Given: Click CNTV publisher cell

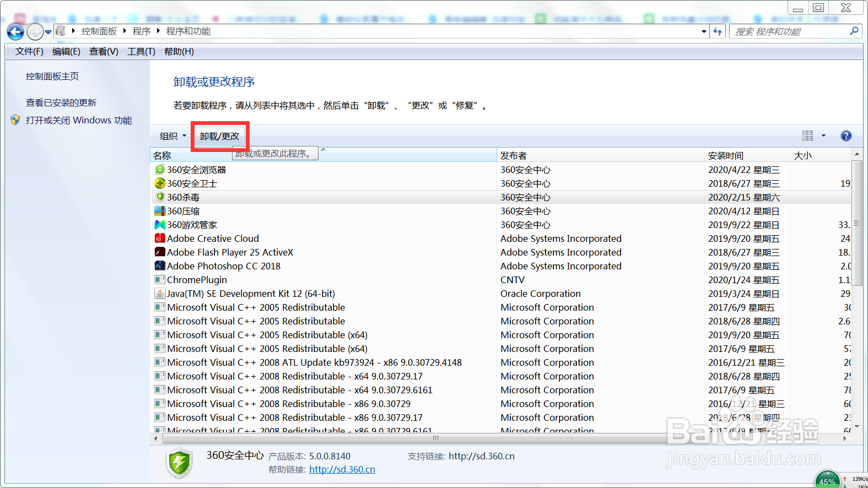Looking at the screenshot, I should pos(513,280).
